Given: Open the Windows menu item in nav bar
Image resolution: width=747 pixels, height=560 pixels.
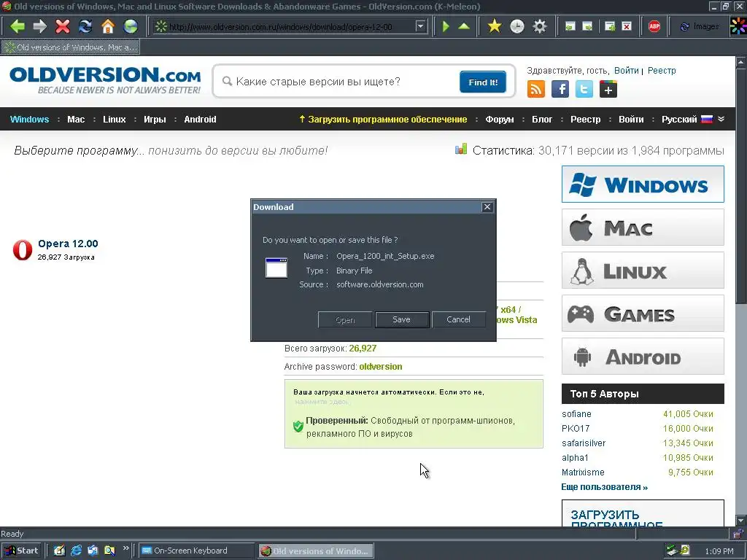Looking at the screenshot, I should coord(29,119).
